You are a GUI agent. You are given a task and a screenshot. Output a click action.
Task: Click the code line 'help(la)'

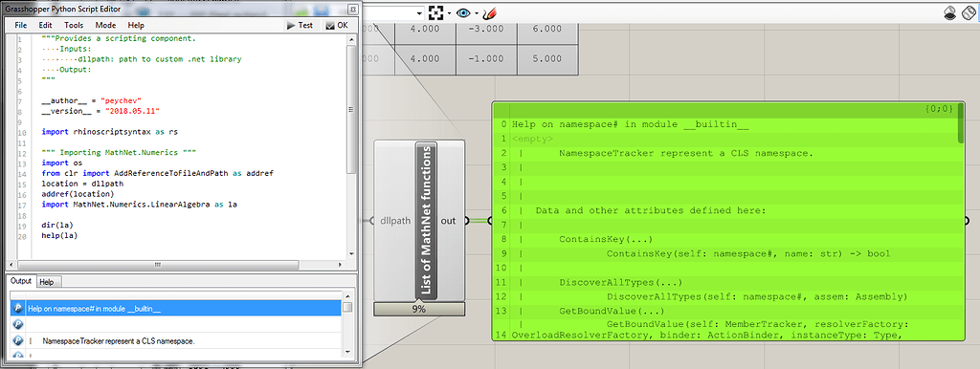(59, 235)
